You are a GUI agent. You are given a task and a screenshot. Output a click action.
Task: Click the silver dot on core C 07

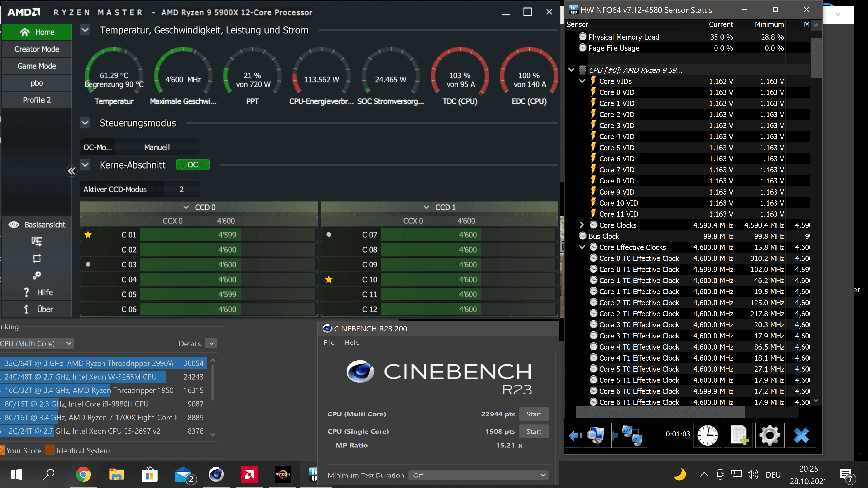(329, 235)
